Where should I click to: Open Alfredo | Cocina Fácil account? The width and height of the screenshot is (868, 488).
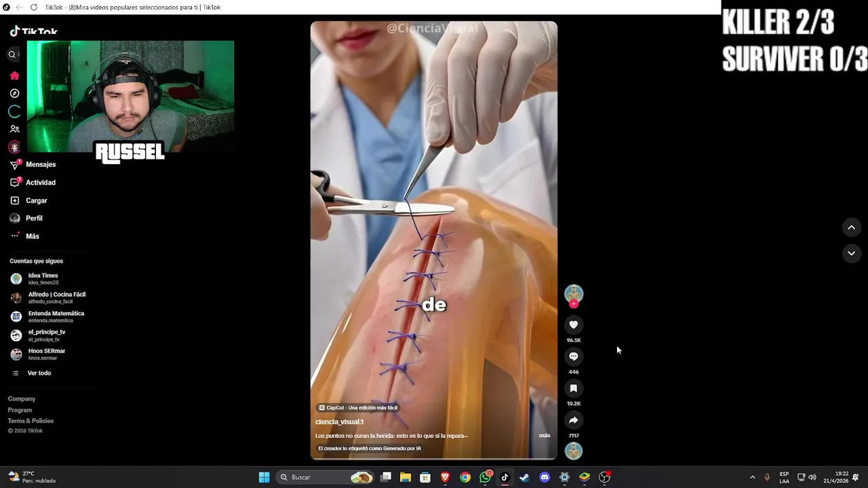(48, 298)
